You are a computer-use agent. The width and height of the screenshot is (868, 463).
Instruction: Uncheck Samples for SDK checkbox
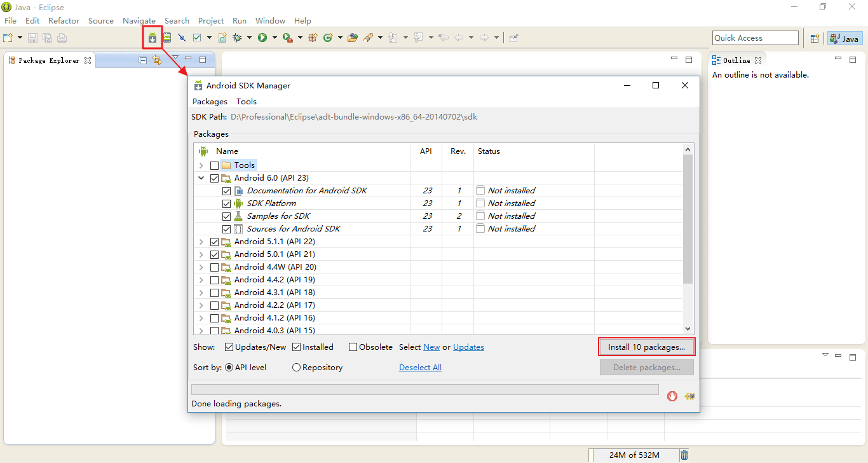[x=227, y=216]
